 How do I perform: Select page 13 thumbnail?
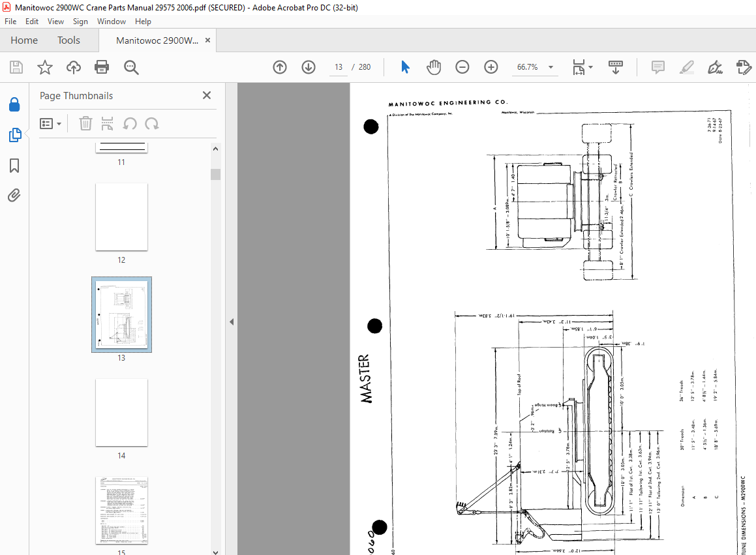click(121, 314)
